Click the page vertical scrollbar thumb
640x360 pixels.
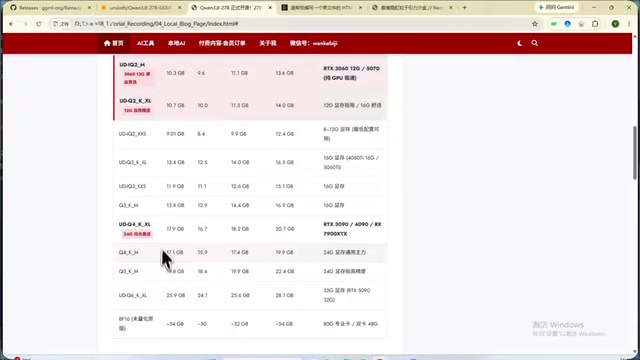635,152
